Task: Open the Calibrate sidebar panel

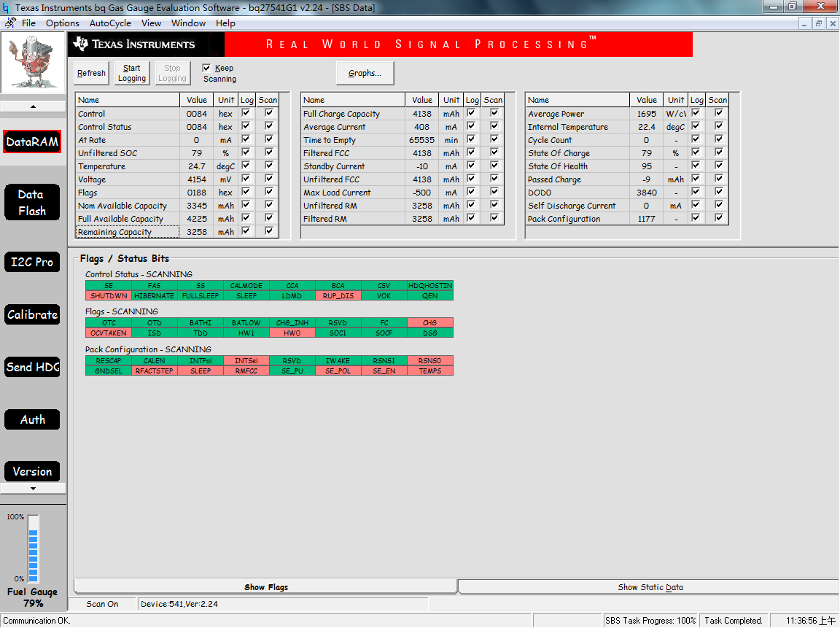Action: click(x=32, y=314)
